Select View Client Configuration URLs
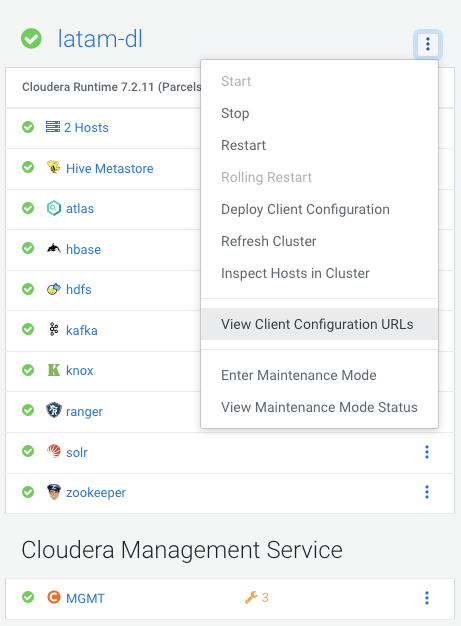 click(x=319, y=324)
